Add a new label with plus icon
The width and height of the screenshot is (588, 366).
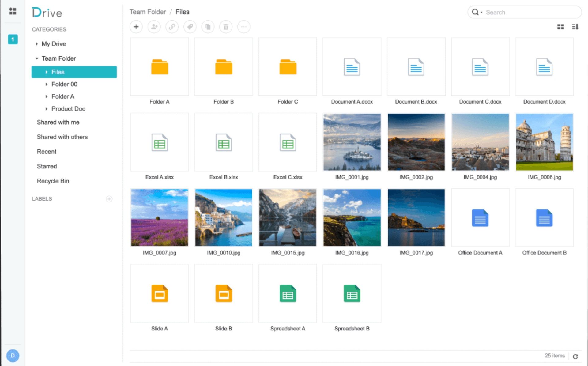[x=109, y=199]
